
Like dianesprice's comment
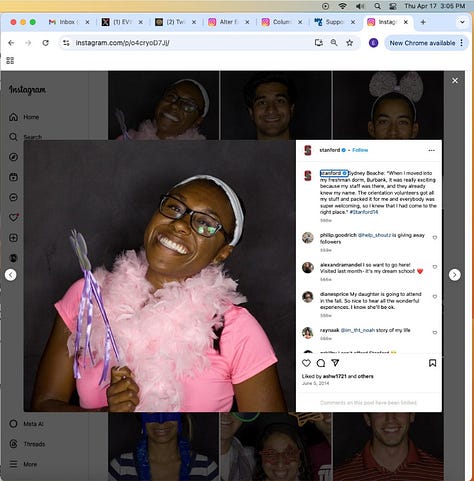pos(435,296)
